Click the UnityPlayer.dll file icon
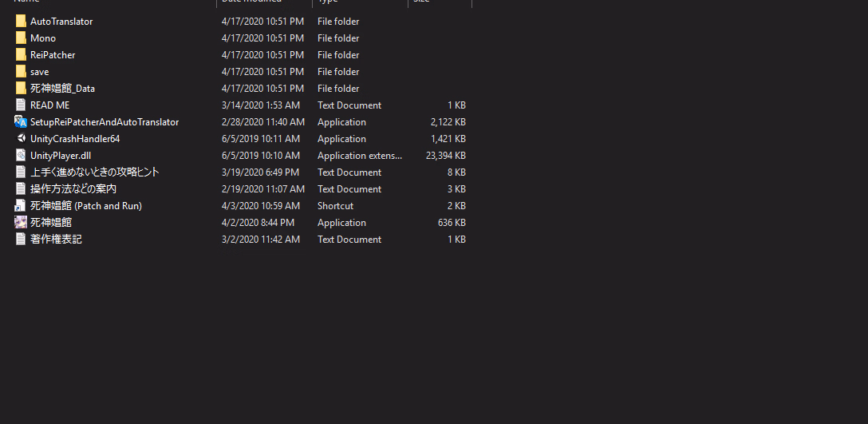 pos(21,155)
